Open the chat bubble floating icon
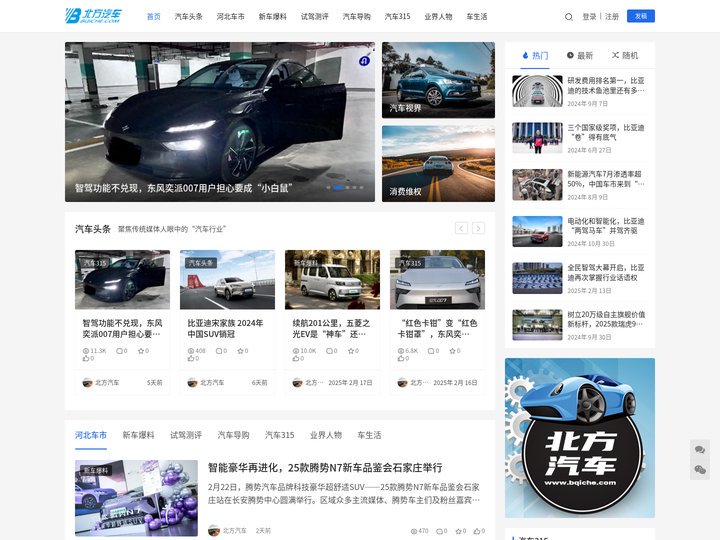The image size is (720, 540). pyautogui.click(x=700, y=450)
